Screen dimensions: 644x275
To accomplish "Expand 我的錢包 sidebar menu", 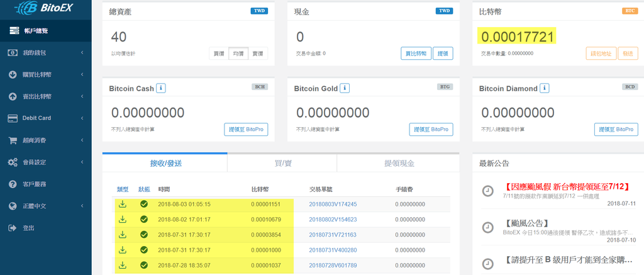I will [x=82, y=53].
